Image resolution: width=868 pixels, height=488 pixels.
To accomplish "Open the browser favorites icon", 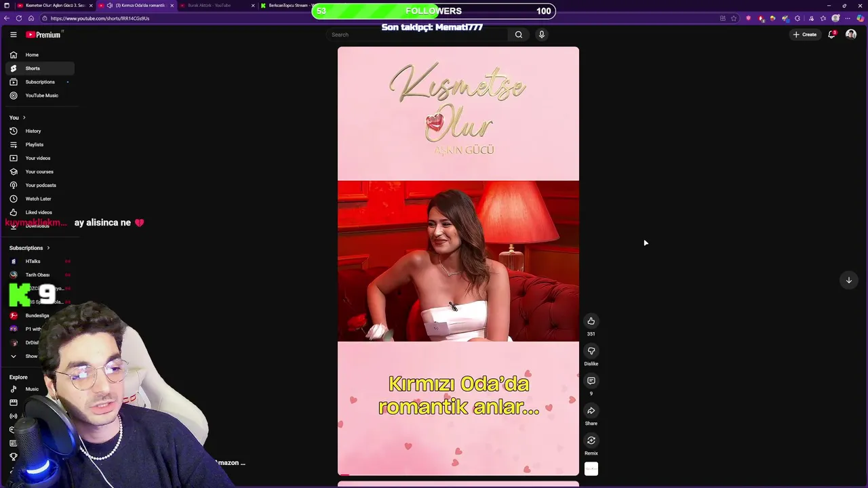I will 823,18.
